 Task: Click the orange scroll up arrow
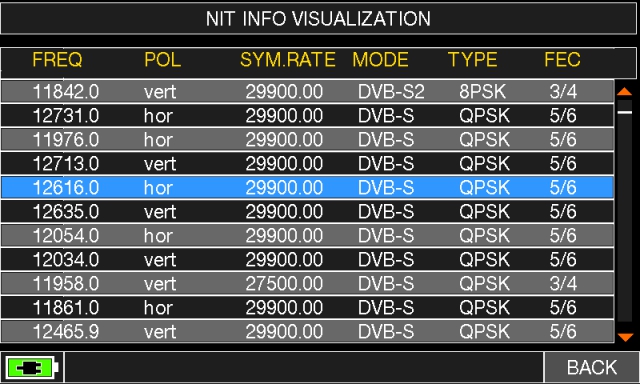coord(624,92)
